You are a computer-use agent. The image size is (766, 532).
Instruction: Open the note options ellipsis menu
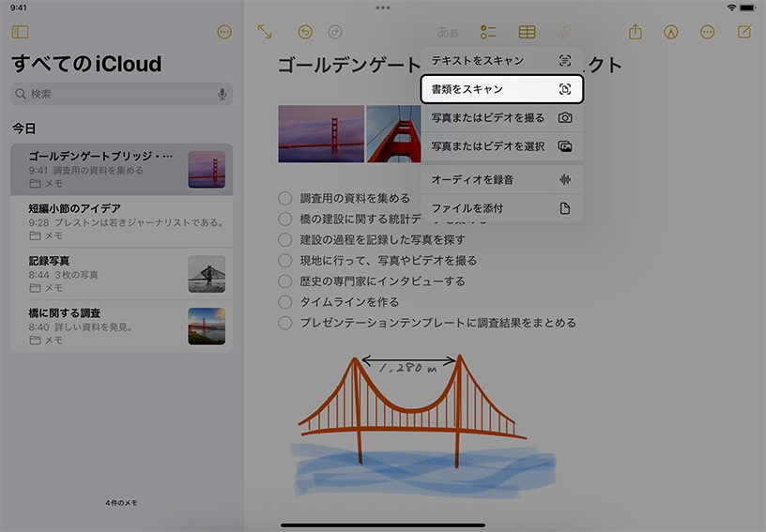(x=708, y=32)
